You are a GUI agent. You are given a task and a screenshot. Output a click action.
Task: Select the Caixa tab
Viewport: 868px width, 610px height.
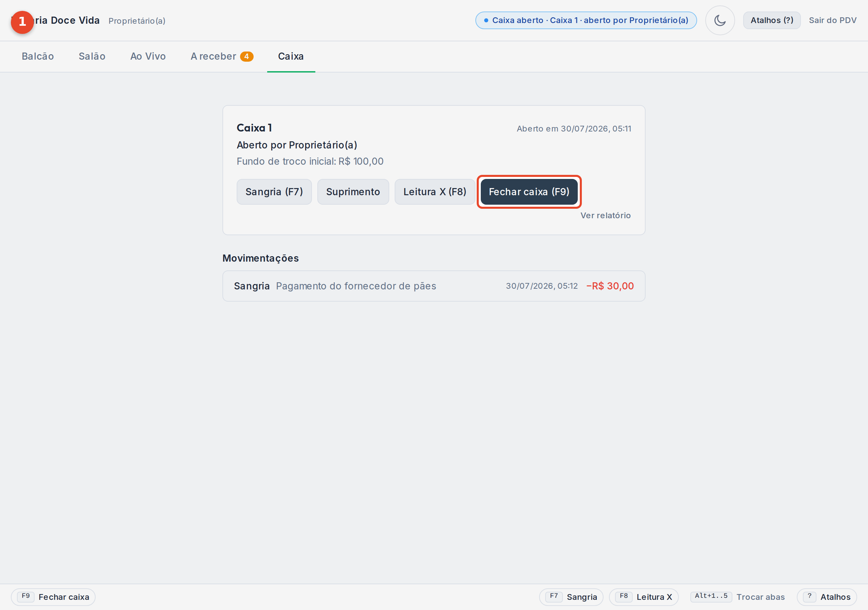point(291,56)
